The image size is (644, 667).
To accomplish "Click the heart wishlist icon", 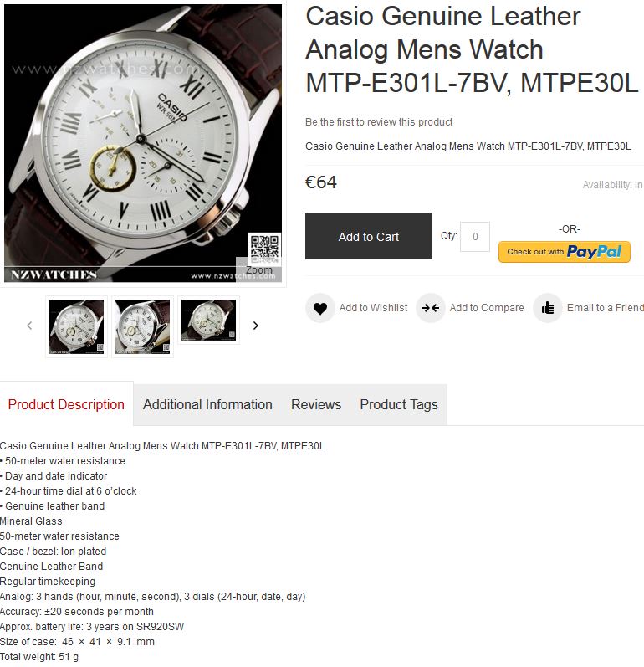I will 320,308.
